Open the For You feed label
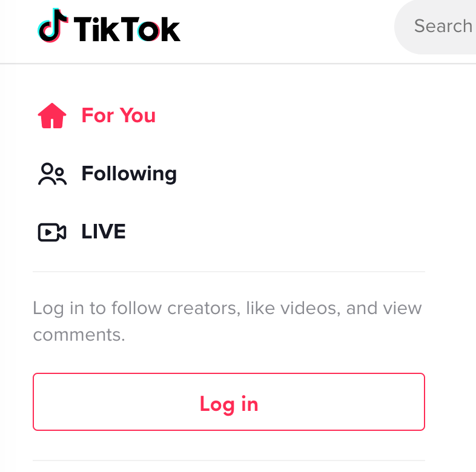Viewport: 476px width, 472px height. [x=118, y=115]
